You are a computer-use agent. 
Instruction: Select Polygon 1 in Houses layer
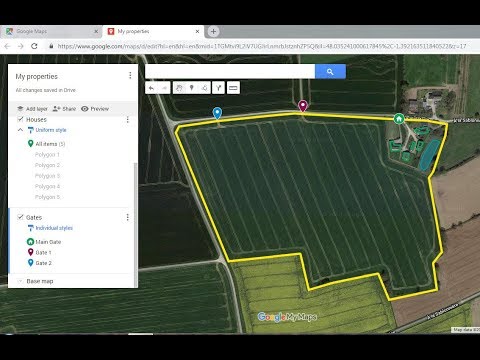tap(47, 155)
